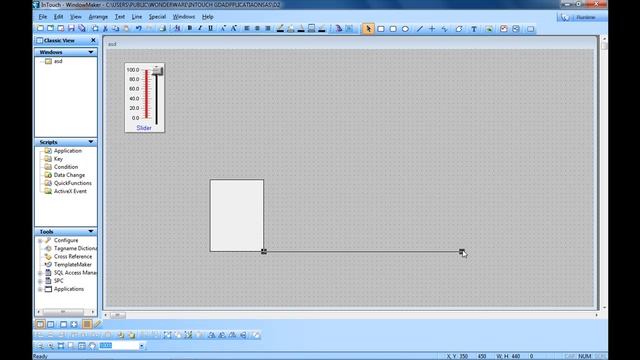The image size is (640, 360).
Task: Expand the SQL Access Manager node
Action: tap(40, 273)
